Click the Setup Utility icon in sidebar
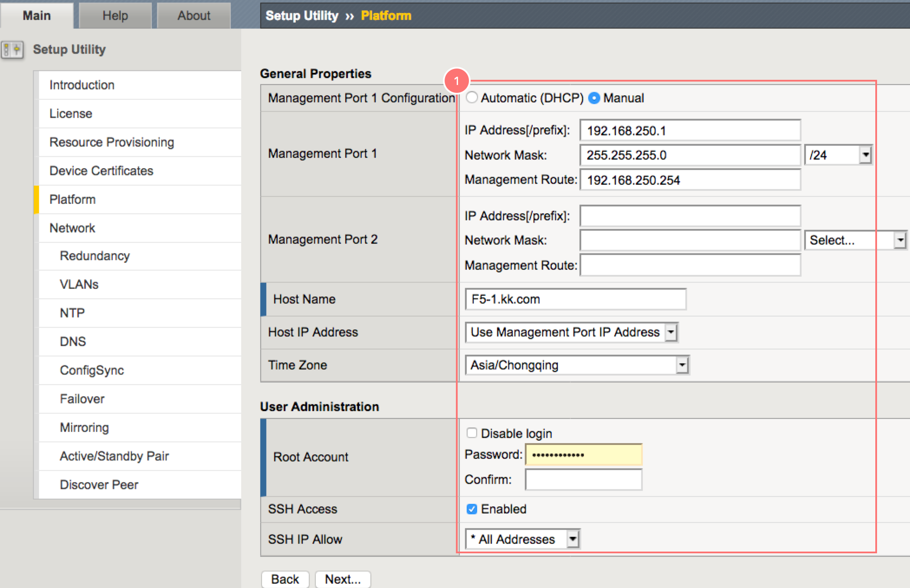Viewport: 910px width, 588px height. [x=12, y=50]
